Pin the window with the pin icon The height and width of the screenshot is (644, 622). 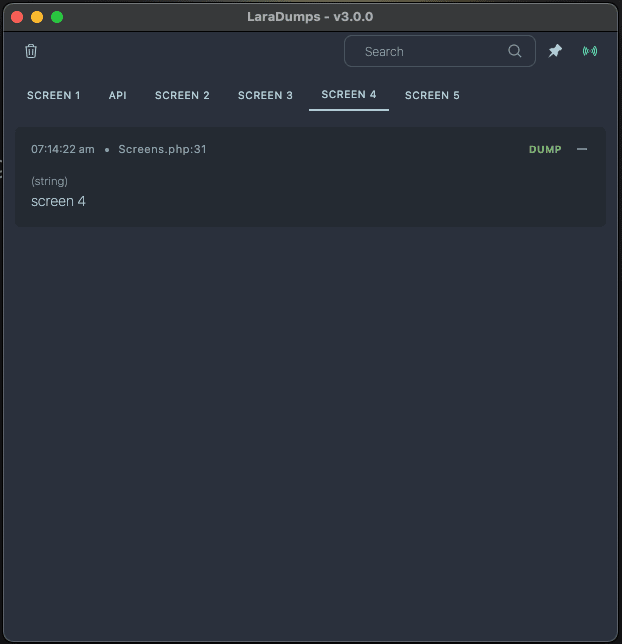coord(555,51)
